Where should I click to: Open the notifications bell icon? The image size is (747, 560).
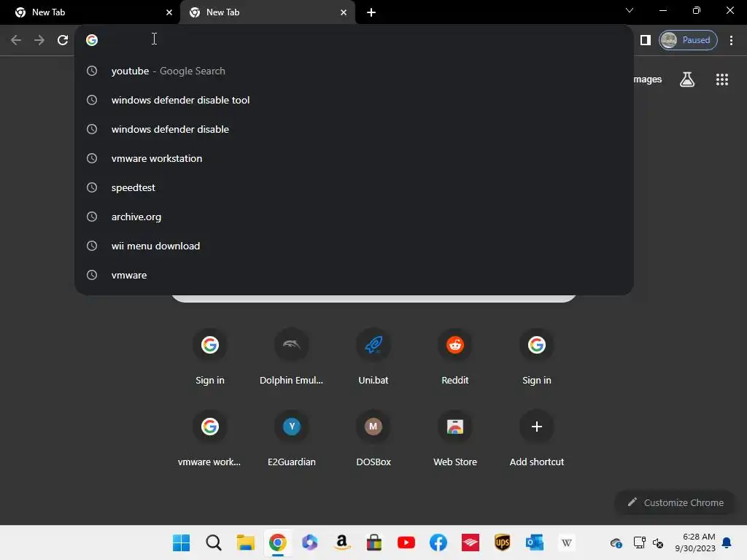tap(727, 542)
